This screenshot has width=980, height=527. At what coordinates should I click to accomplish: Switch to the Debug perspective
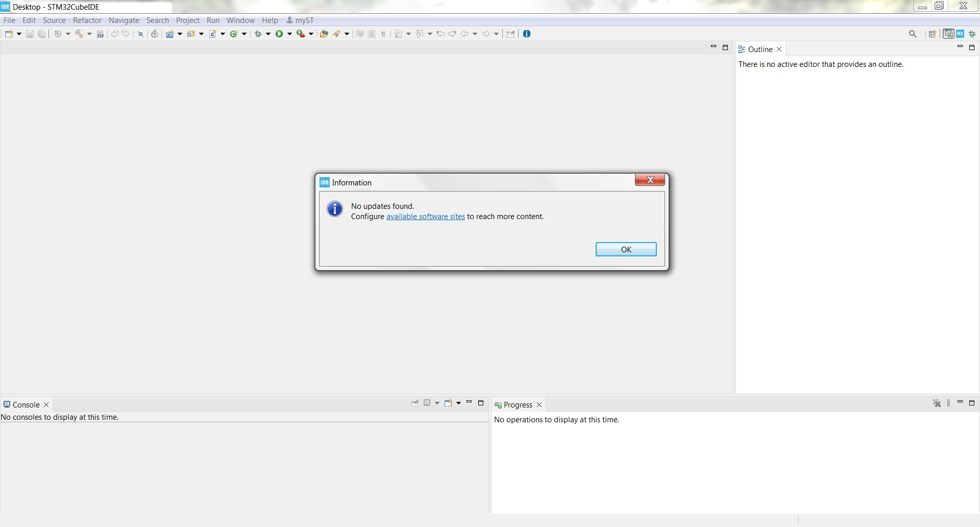pos(972,34)
